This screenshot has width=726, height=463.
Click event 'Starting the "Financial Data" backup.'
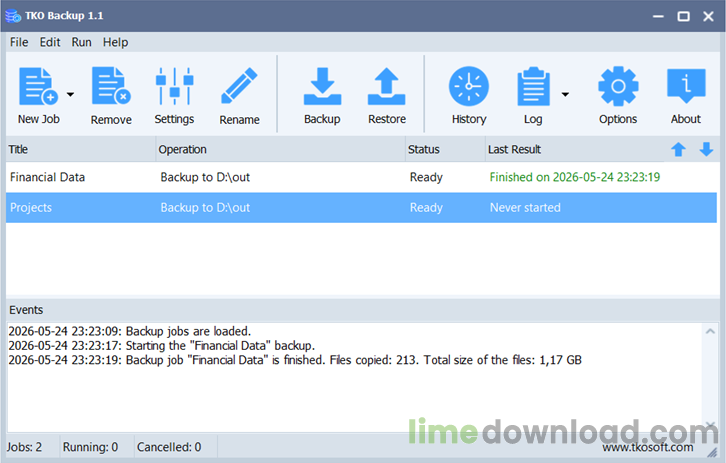tap(162, 345)
